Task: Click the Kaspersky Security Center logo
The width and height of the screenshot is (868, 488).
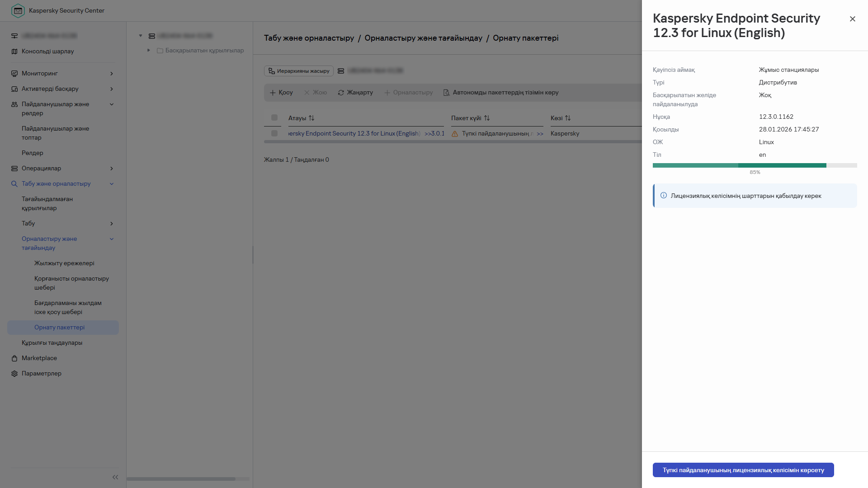Action: point(18,10)
